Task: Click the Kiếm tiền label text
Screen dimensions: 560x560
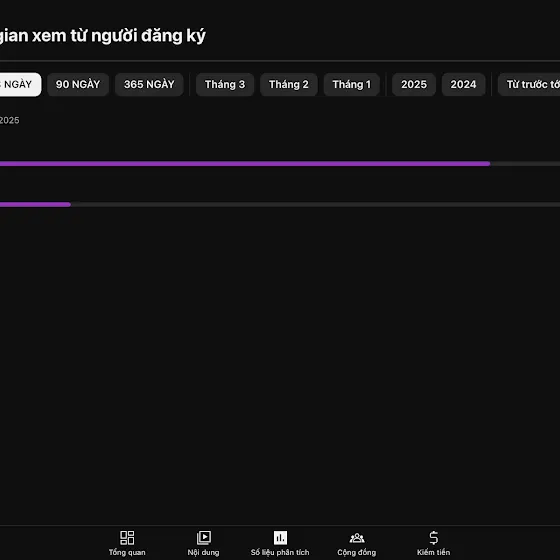Action: pyautogui.click(x=433, y=552)
